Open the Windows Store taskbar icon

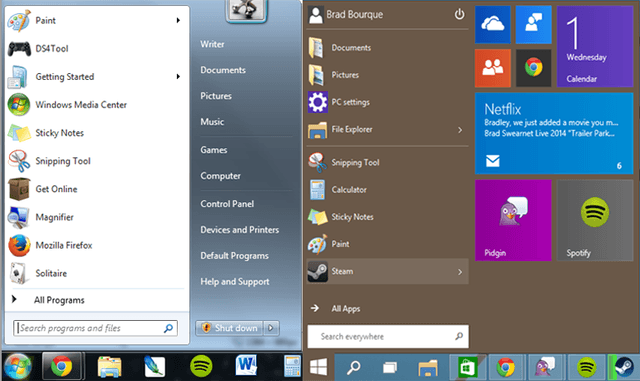point(467,367)
